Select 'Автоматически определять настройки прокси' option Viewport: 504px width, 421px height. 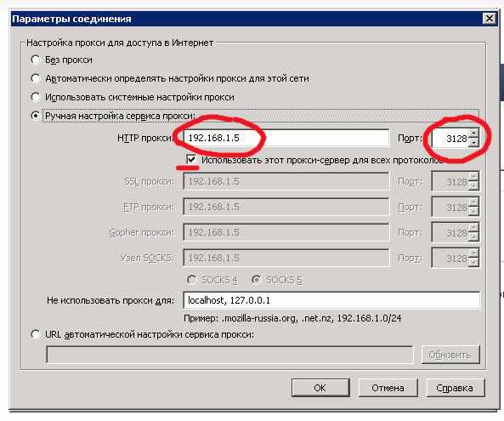(x=35, y=78)
